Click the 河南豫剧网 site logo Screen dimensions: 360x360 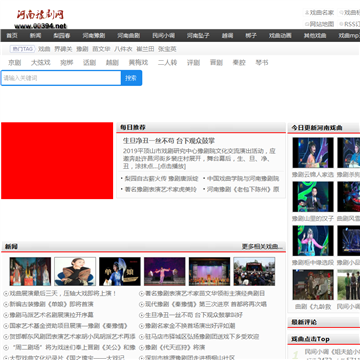(x=41, y=19)
